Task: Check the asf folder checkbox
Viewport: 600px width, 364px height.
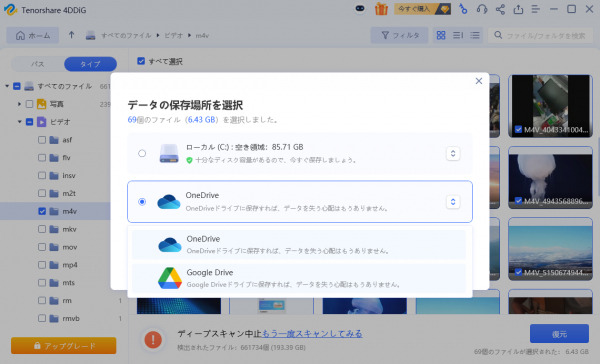Action: 42,140
